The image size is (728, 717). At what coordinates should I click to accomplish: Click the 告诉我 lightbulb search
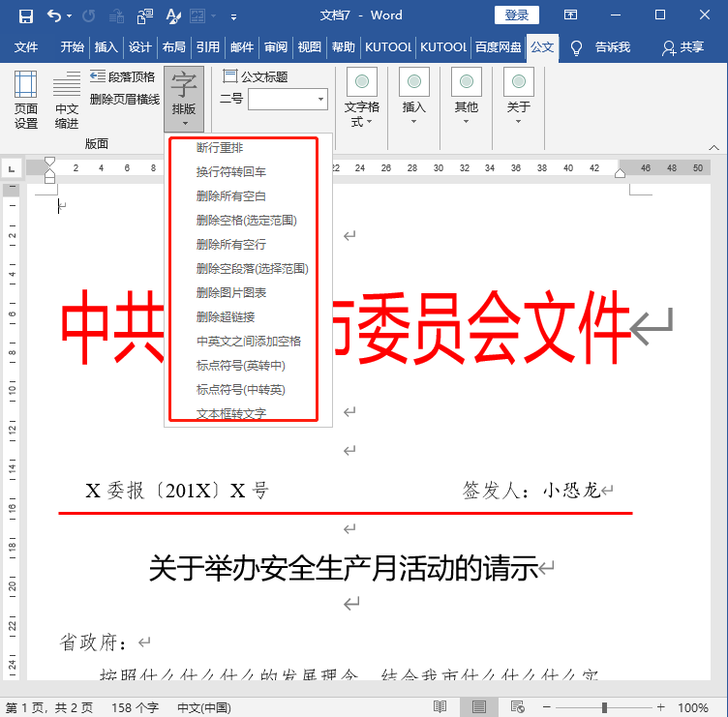pyautogui.click(x=600, y=46)
